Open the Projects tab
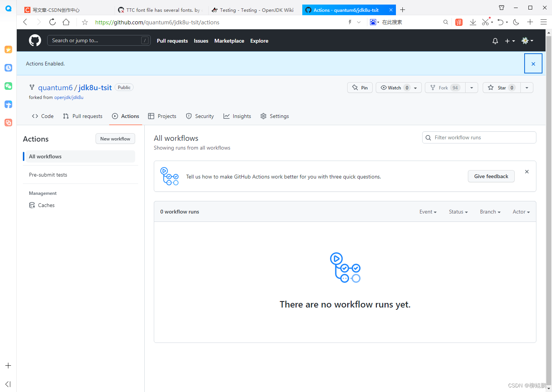This screenshot has width=552, height=392. tap(162, 116)
